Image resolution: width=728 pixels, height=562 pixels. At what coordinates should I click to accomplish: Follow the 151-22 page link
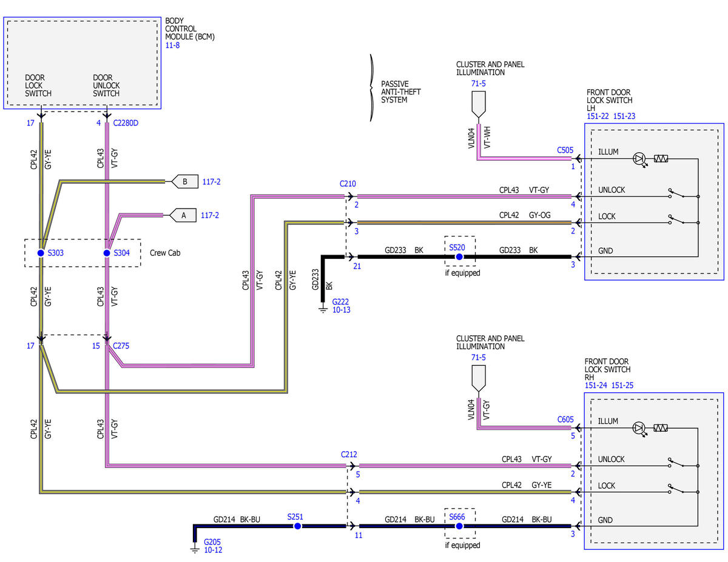598,116
